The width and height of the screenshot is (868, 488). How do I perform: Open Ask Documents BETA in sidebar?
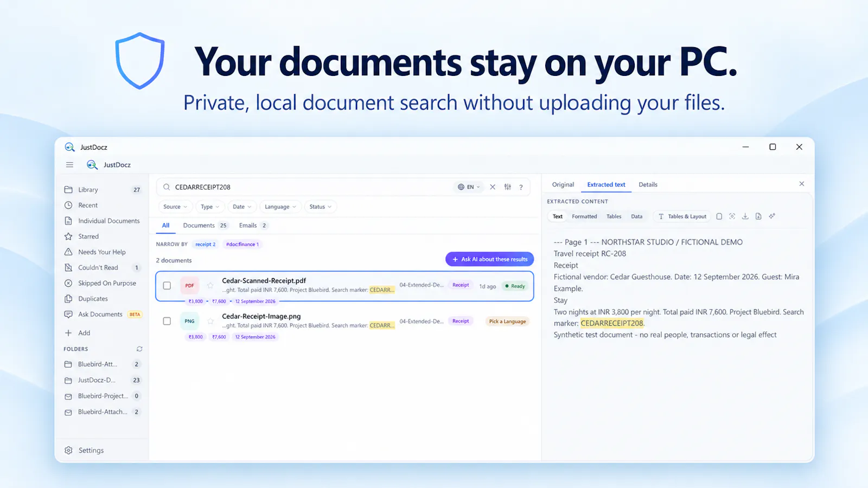[103, 314]
